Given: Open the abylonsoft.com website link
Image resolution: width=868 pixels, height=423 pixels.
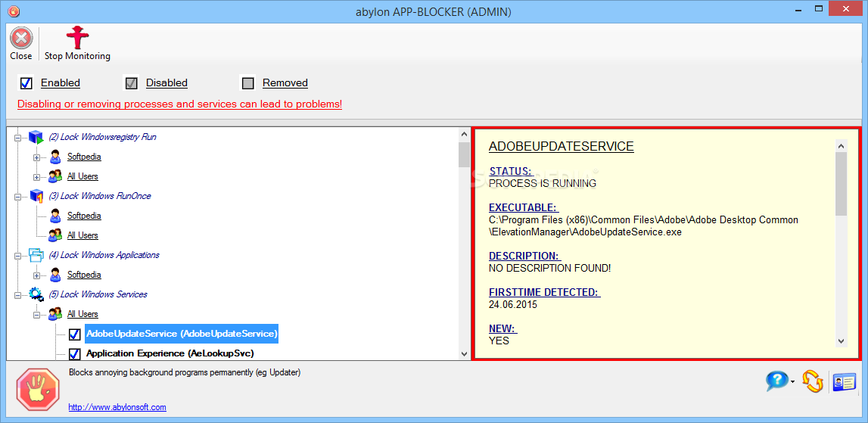Looking at the screenshot, I should point(117,407).
